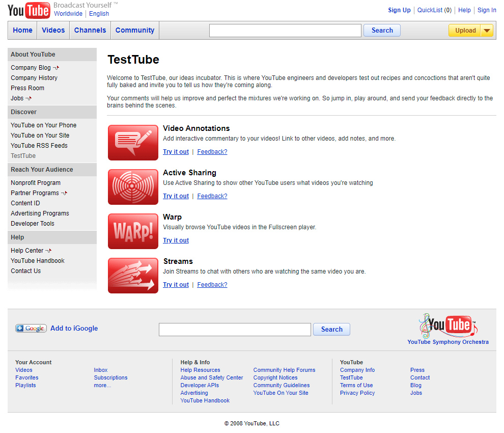Click external-link icon beside Partner Programs
This screenshot has width=504, height=433.
64,193
